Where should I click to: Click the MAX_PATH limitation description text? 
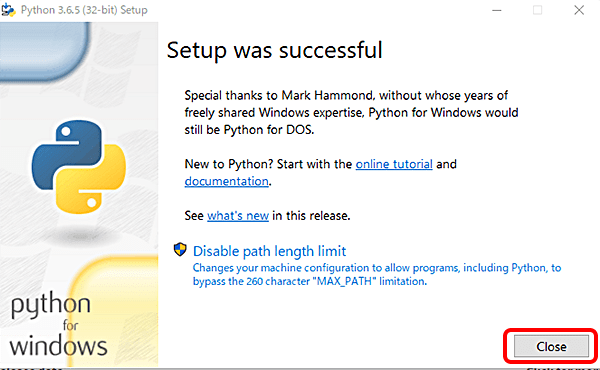[x=377, y=274]
